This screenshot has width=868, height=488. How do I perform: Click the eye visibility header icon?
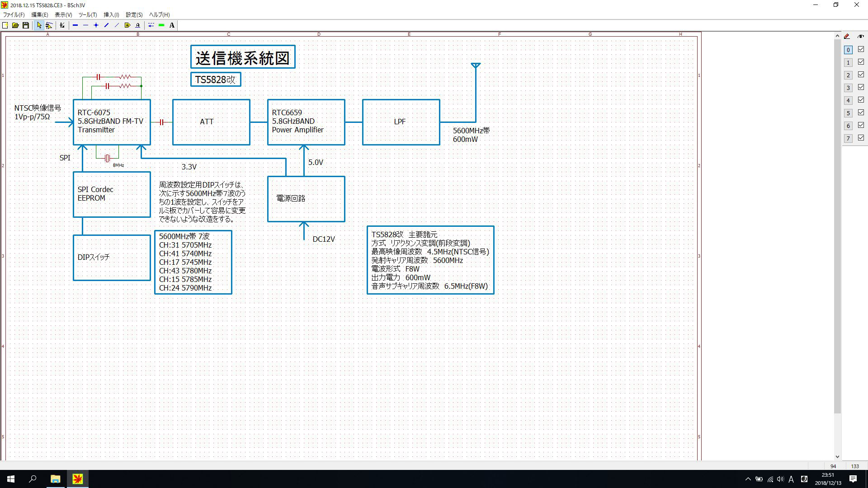point(861,37)
